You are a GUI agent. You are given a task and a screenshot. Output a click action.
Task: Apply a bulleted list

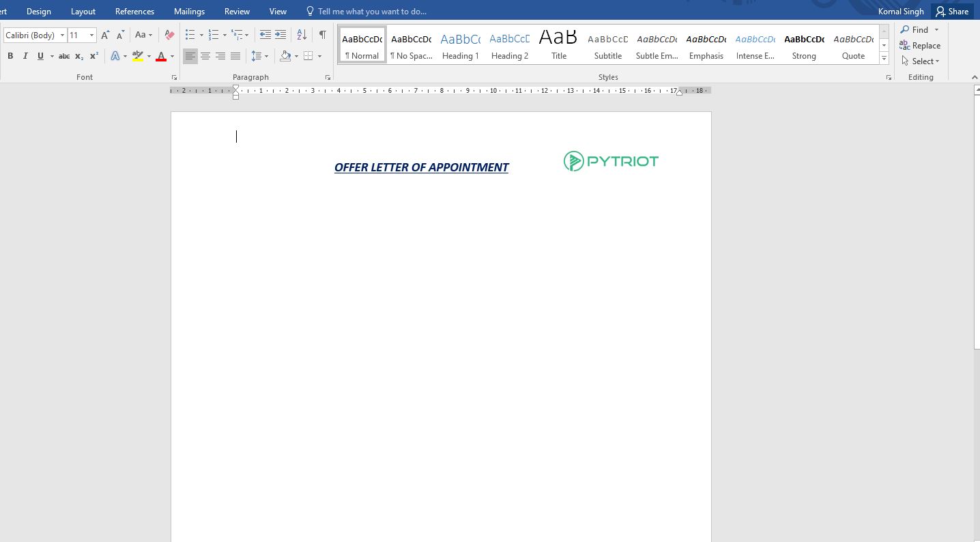[x=190, y=35]
